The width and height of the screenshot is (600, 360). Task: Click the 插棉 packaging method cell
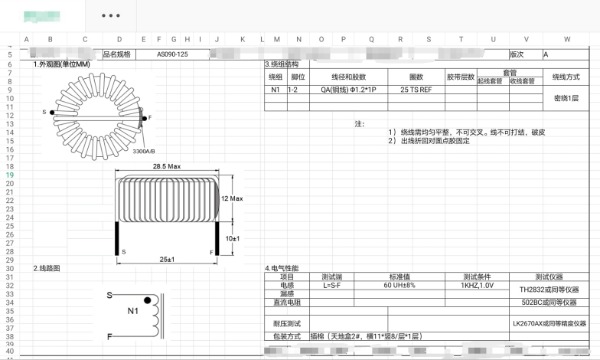pyautogui.click(x=409, y=336)
